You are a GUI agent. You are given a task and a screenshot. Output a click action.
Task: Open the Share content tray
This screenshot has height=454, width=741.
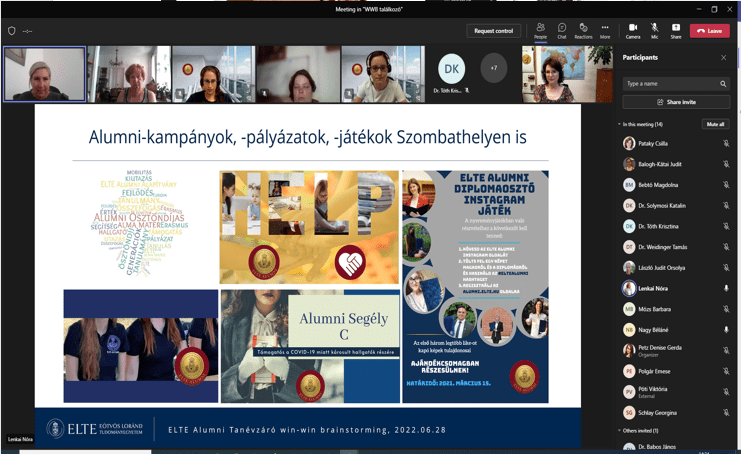(676, 31)
